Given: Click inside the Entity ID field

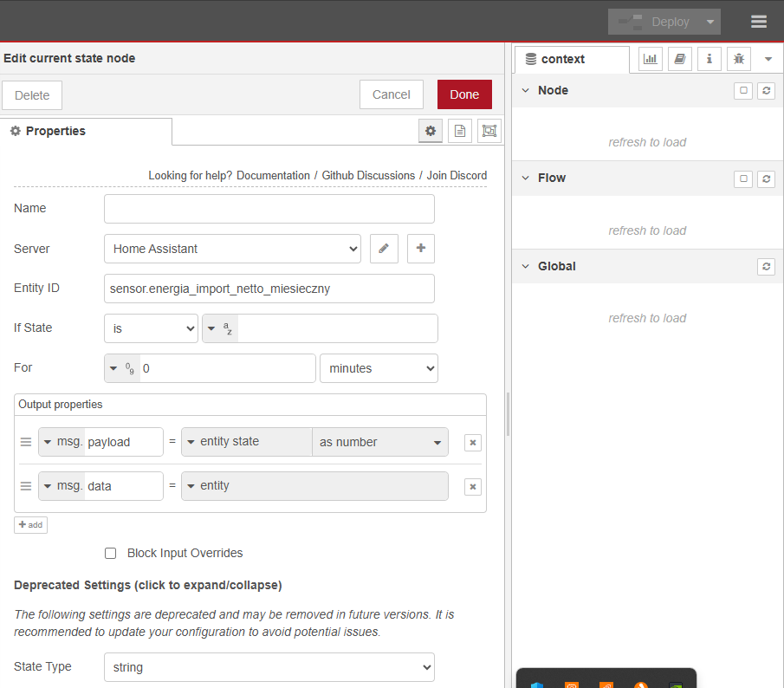Looking at the screenshot, I should 269,289.
